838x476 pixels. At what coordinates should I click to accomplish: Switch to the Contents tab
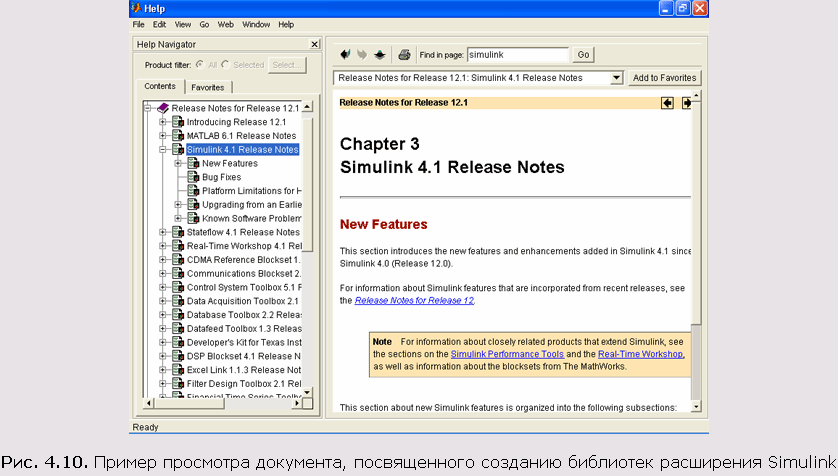(160, 86)
